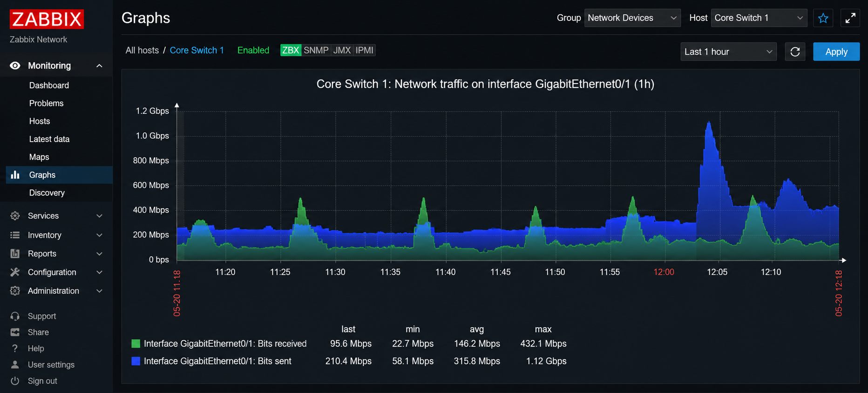Screen dimensions: 868x393
Task: Follow the Core Switch 1 breadcrumb link
Action: tap(197, 50)
